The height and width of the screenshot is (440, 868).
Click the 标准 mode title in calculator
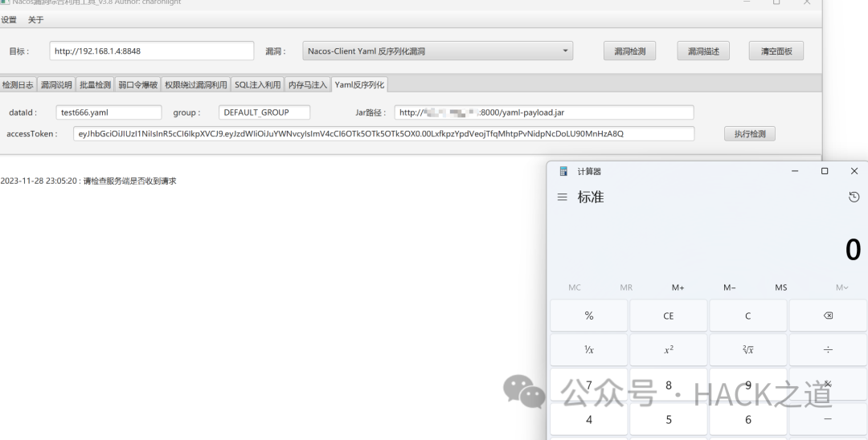click(591, 197)
